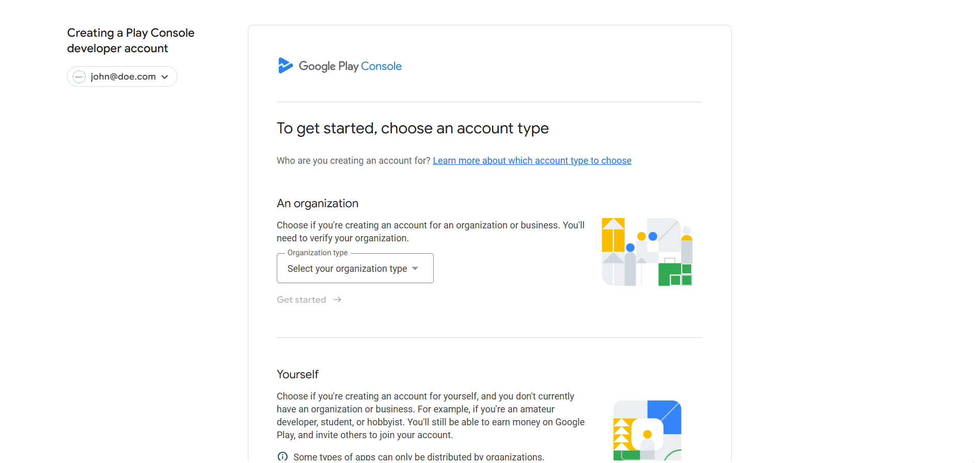
Task: Click the arrow icon next to Get started
Action: tap(337, 300)
